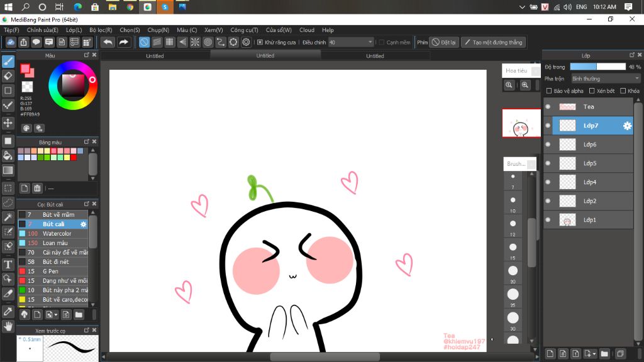Click the Độ trong opacity slider
The image size is (644, 362).
point(597,67)
